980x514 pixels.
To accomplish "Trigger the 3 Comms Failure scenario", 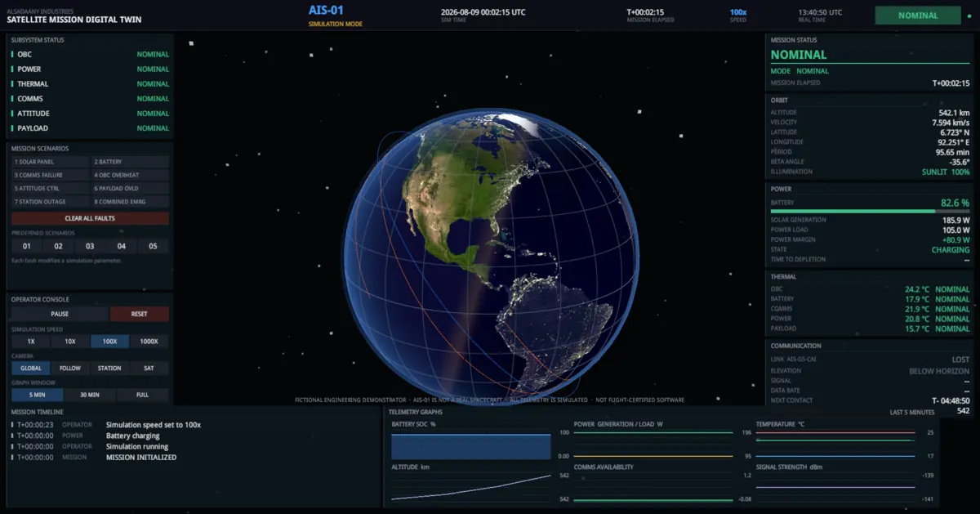I will (50, 175).
